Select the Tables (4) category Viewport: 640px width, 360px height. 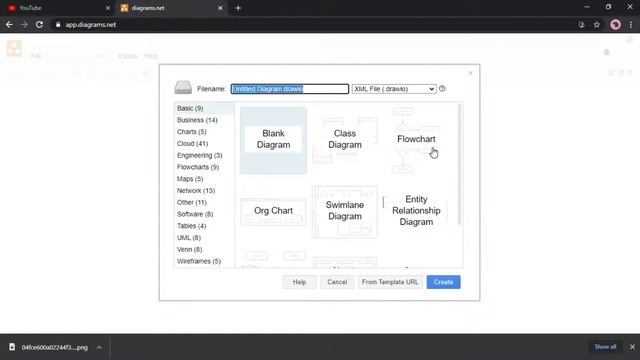coord(204,226)
